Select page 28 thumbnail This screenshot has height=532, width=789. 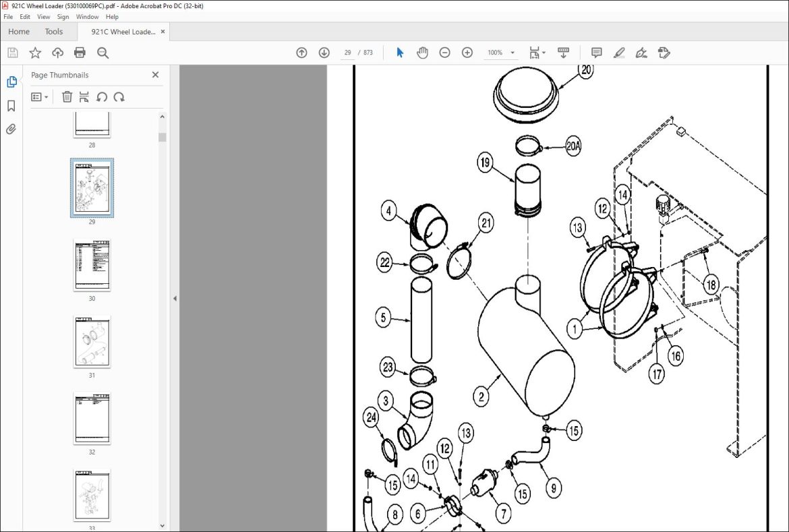(x=92, y=124)
